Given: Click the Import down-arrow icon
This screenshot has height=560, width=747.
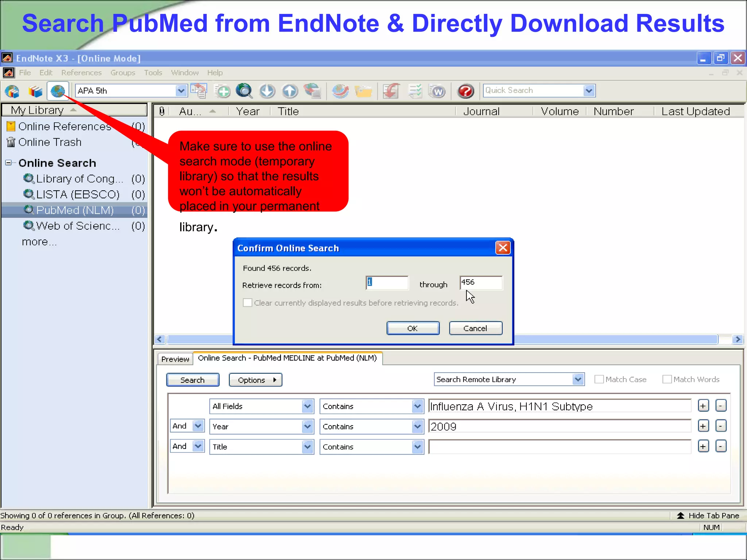Looking at the screenshot, I should (x=267, y=91).
